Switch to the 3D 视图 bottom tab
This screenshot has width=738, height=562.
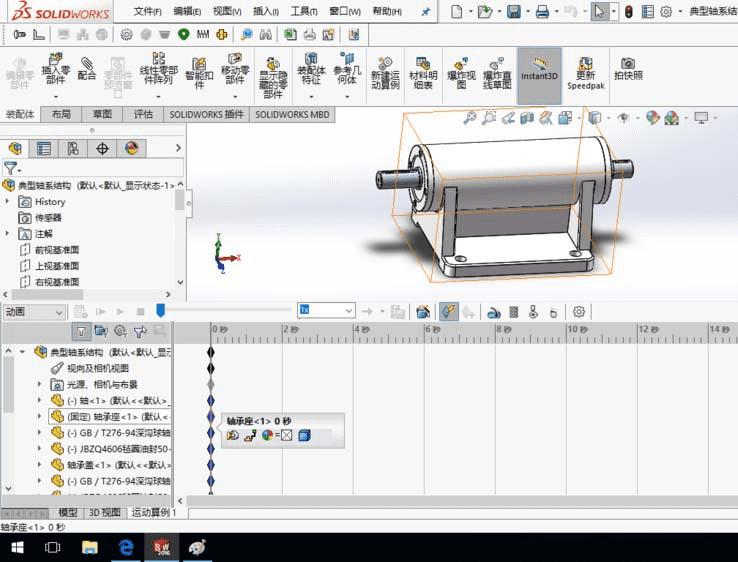104,513
